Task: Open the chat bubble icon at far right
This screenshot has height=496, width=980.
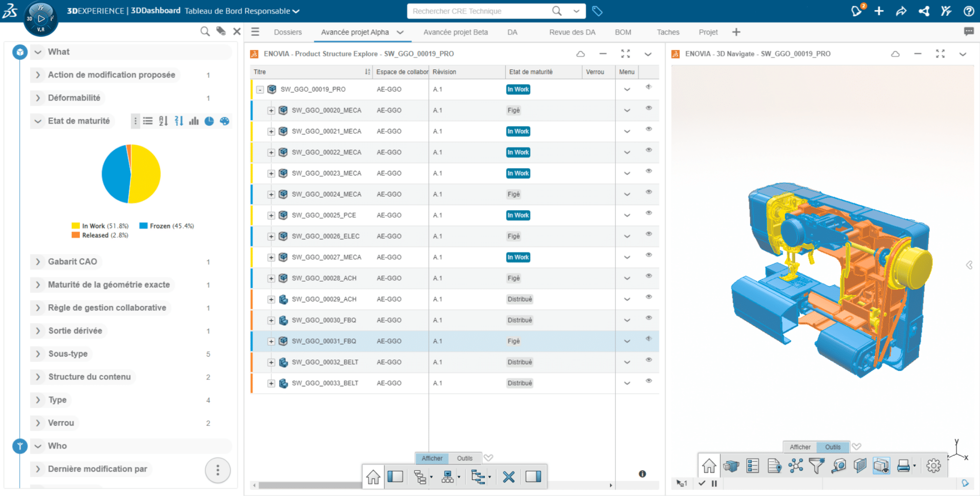Action: 969,32
